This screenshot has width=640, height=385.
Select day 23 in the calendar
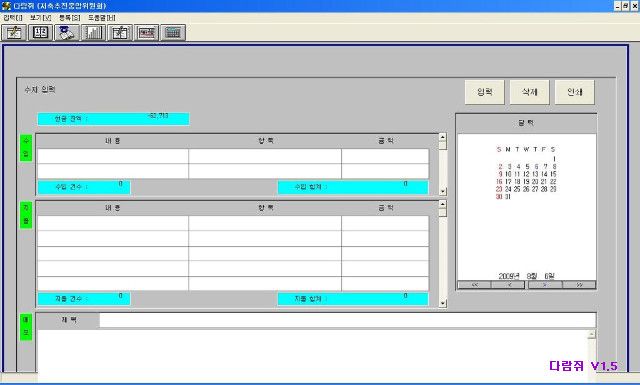pyautogui.click(x=499, y=189)
